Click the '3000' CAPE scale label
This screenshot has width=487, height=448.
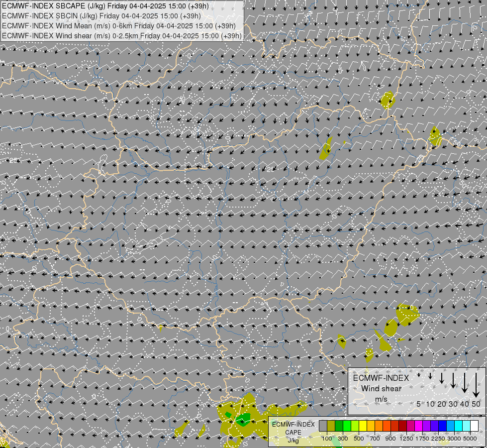tap(454, 439)
